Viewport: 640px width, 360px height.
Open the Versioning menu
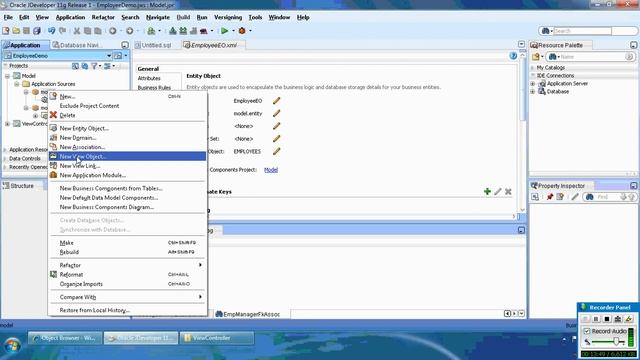(228, 18)
